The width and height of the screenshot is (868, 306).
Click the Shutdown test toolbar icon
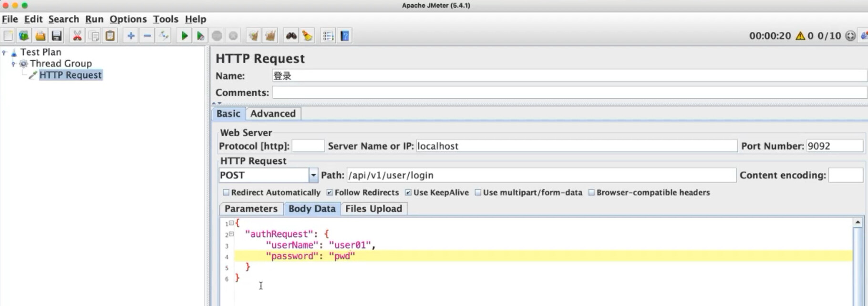tap(233, 36)
